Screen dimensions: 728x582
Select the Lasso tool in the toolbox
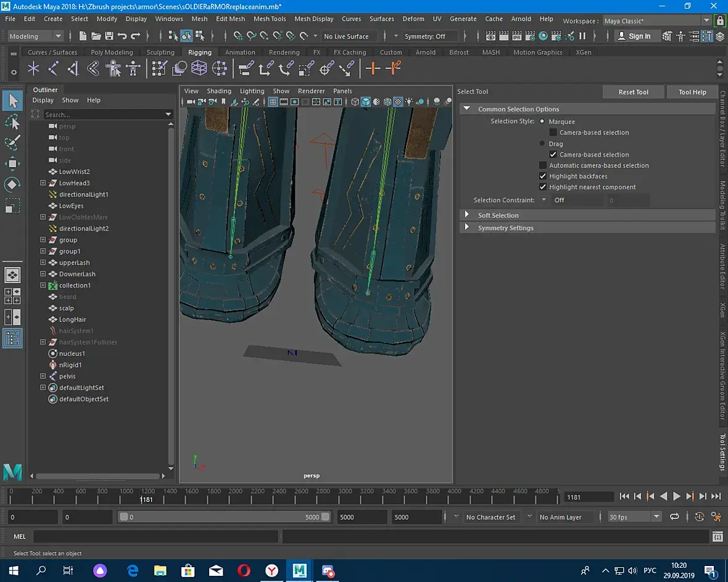[12, 122]
